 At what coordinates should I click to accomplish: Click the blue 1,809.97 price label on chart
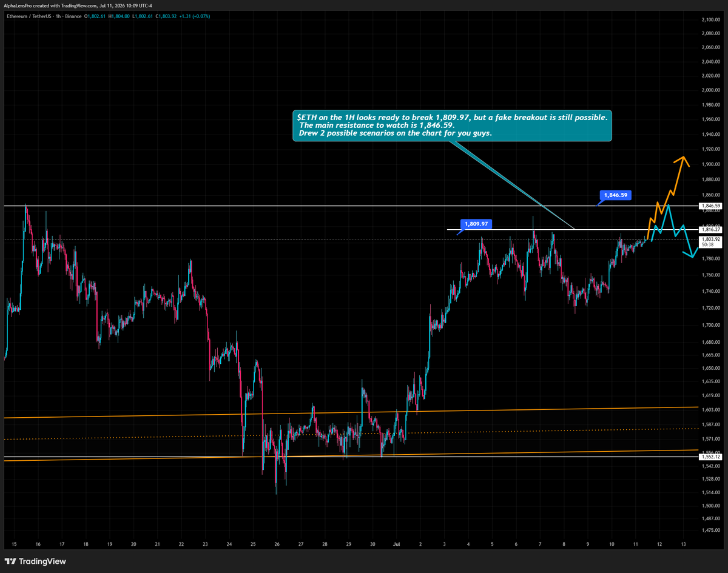476,224
